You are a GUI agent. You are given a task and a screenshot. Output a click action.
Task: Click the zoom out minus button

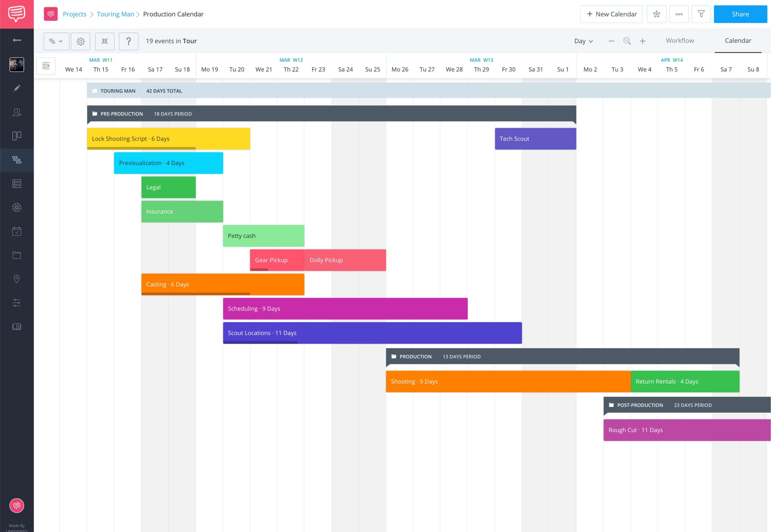[611, 40]
